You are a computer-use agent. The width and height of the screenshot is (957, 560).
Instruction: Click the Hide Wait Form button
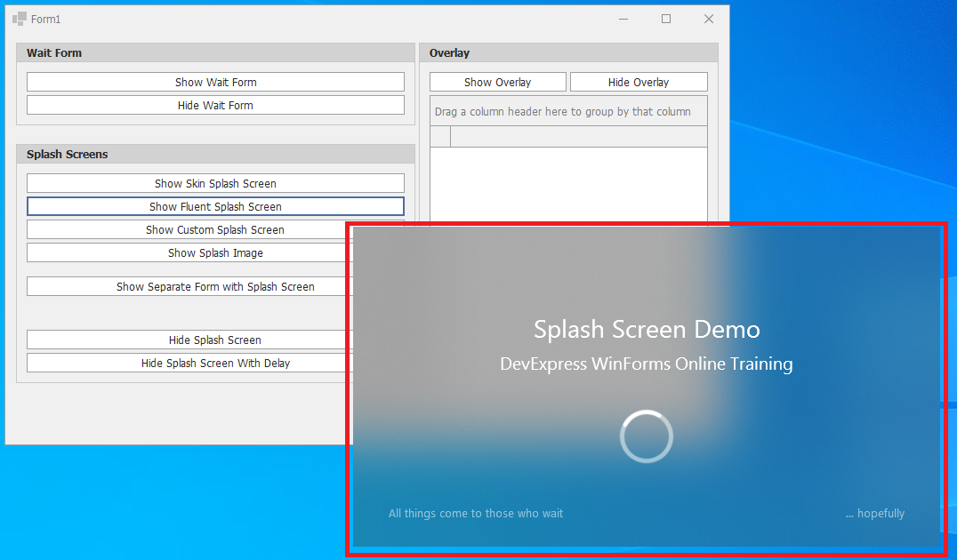[x=215, y=105]
